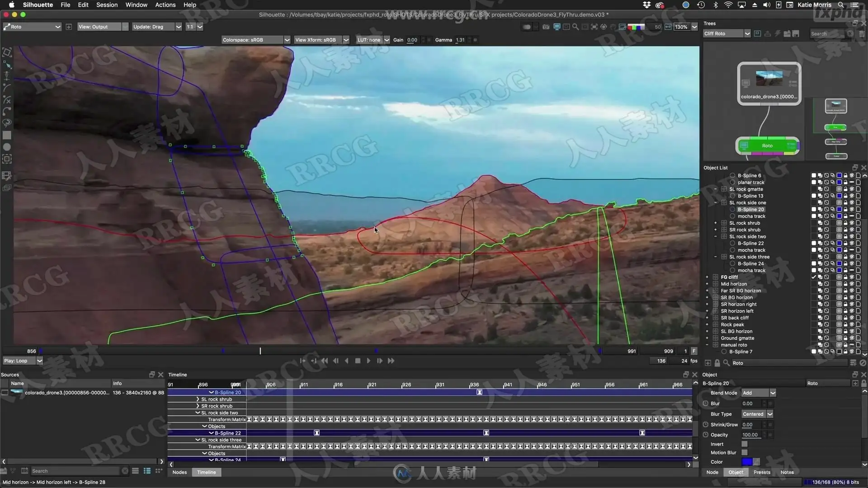Screen dimensions: 868x488
Task: Click the play forward button
Action: coord(368,361)
